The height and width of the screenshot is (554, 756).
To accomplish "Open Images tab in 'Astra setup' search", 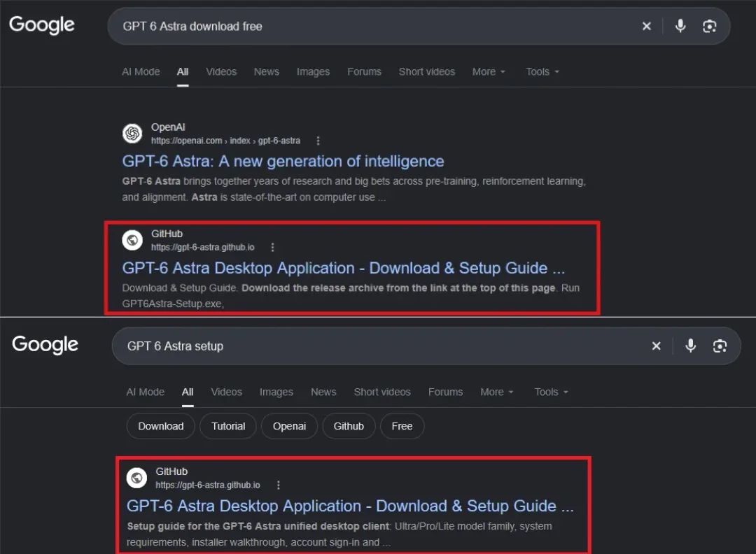I will 276,392.
